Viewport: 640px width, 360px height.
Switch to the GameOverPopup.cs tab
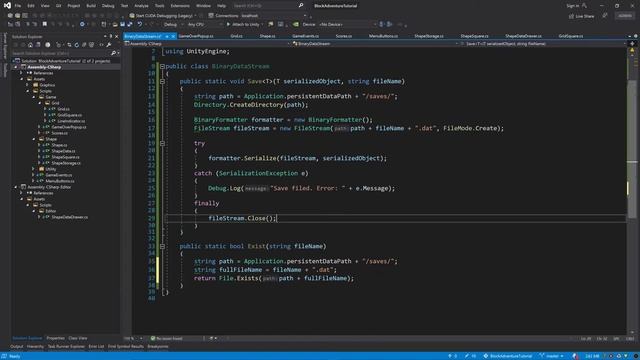[196, 36]
